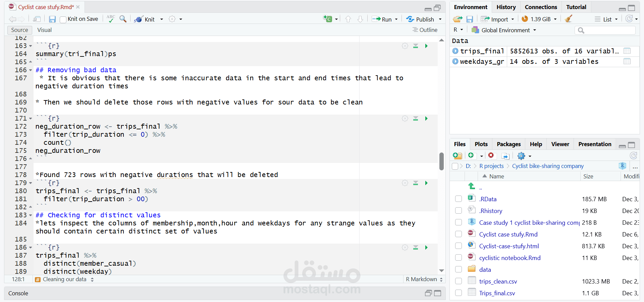The width and height of the screenshot is (644, 302).
Task: Open Cyclist case stufy.Rmd file link
Action: click(508, 234)
